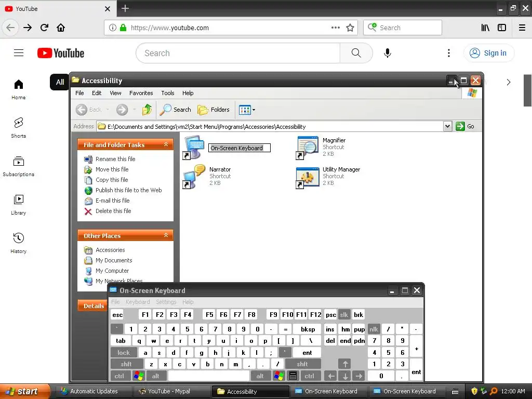The image size is (532, 399).
Task: Click the Windows Start button
Action: coord(24,391)
